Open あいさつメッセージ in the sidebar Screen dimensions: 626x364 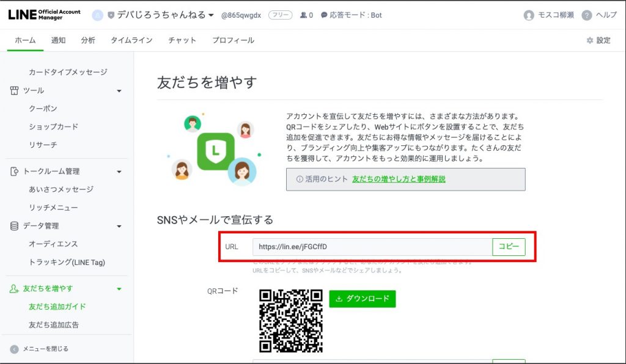(x=61, y=189)
